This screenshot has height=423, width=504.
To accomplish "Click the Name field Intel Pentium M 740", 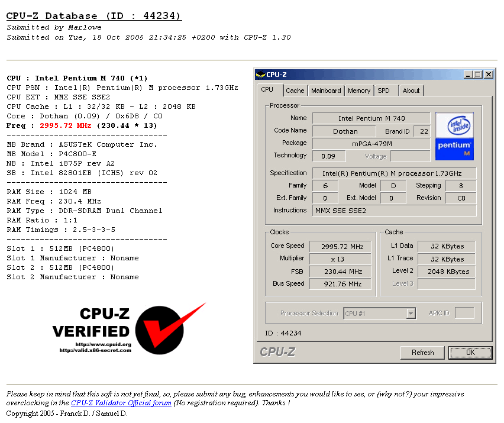I will tap(371, 118).
